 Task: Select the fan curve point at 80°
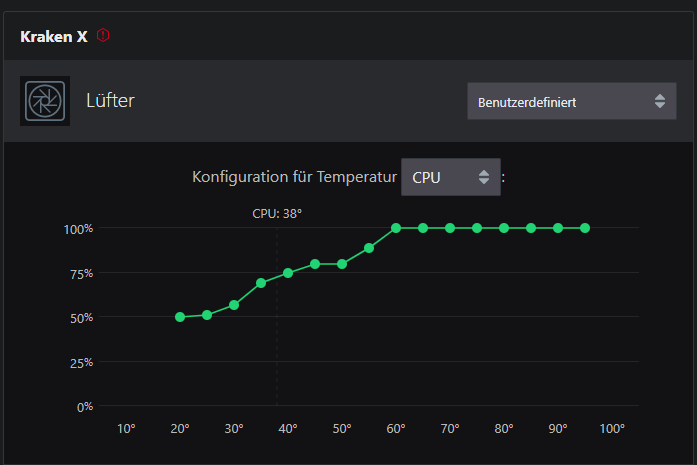click(x=504, y=228)
